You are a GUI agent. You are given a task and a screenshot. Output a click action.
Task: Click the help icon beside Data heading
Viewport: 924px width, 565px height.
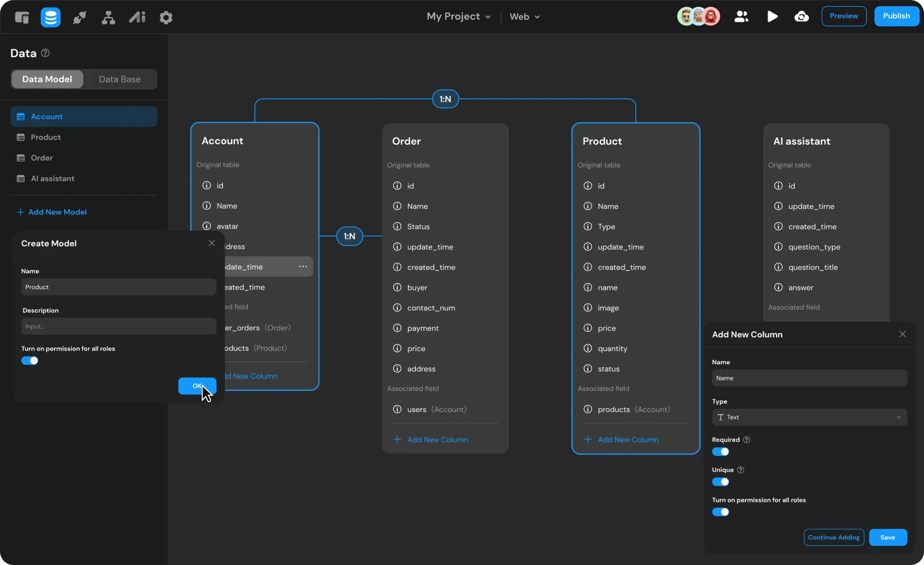pos(45,53)
